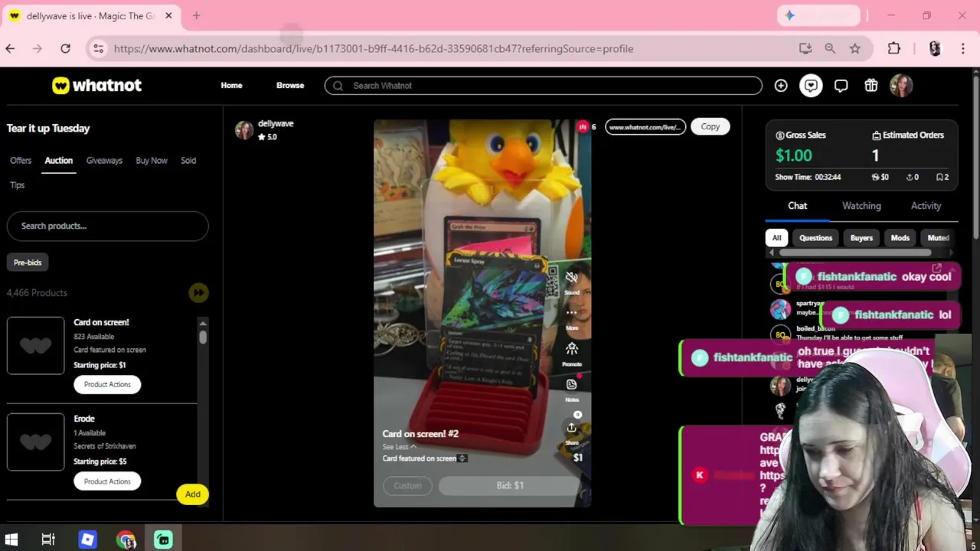
Task: Select the Questions chat filter
Action: pyautogui.click(x=815, y=238)
